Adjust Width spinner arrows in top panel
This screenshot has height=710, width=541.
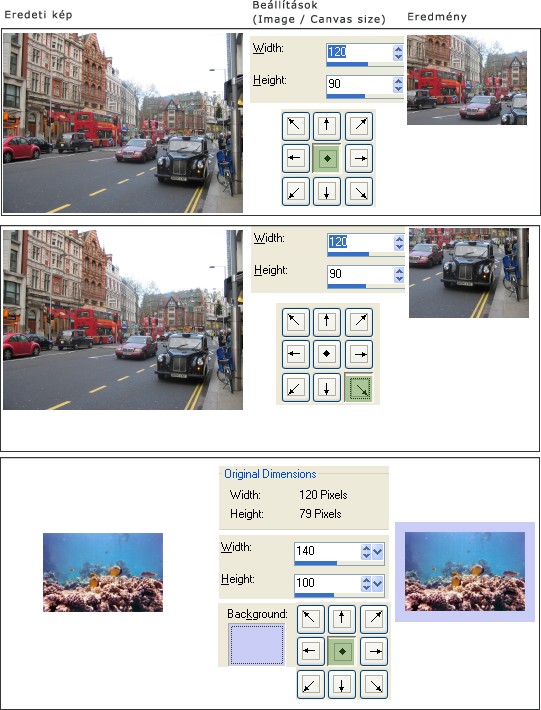coord(398,53)
